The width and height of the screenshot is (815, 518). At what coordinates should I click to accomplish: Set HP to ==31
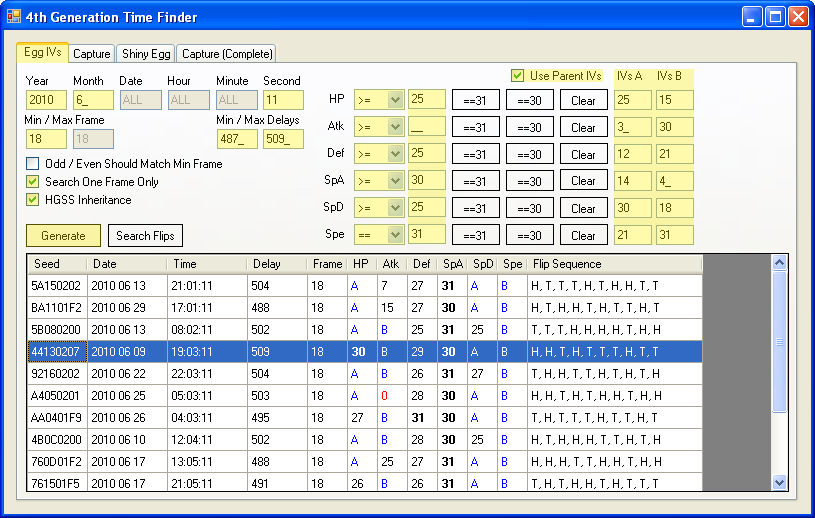coord(475,100)
